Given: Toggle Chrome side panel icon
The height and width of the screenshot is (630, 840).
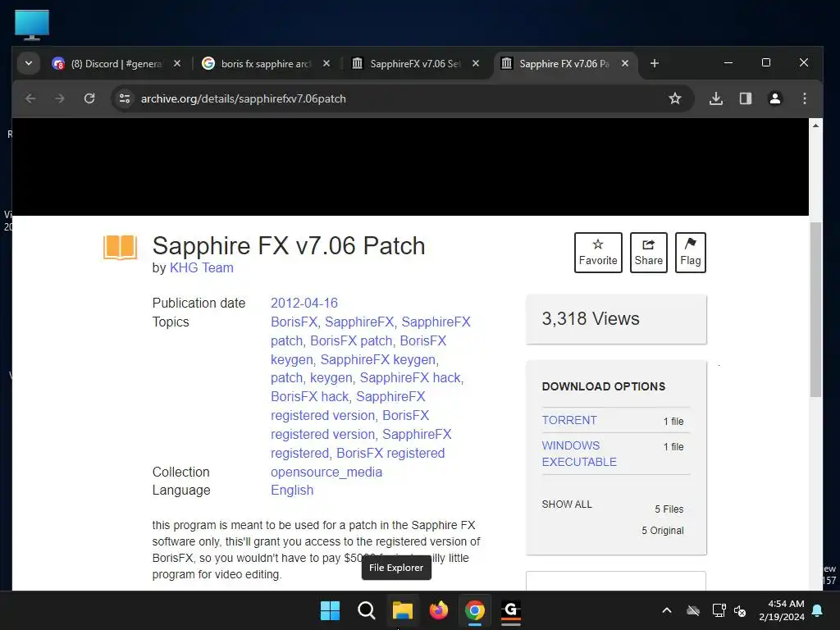Looking at the screenshot, I should pos(745,98).
